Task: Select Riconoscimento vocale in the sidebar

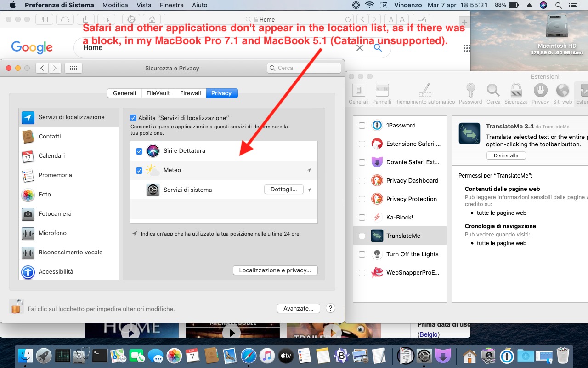Action: tap(69, 253)
